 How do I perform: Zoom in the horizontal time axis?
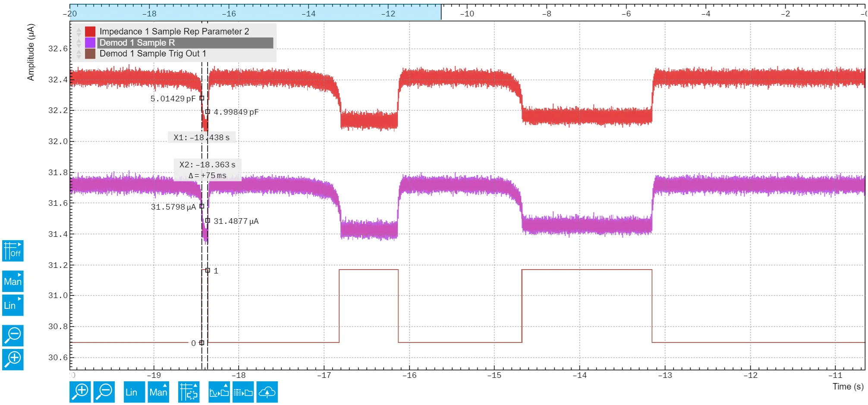[80, 392]
